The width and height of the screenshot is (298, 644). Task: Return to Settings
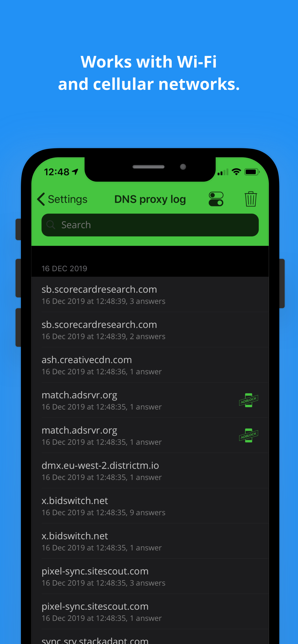click(x=62, y=199)
